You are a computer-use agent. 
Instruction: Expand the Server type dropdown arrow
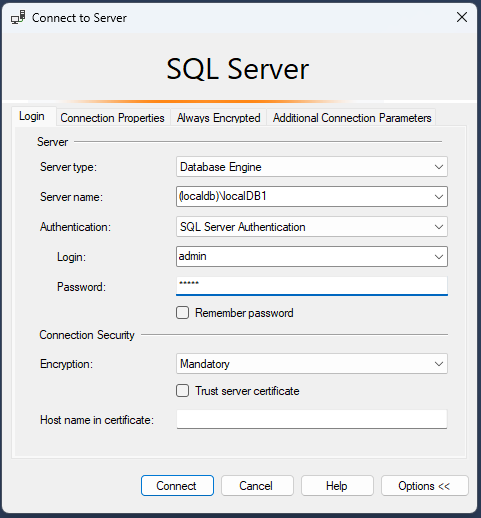(439, 167)
